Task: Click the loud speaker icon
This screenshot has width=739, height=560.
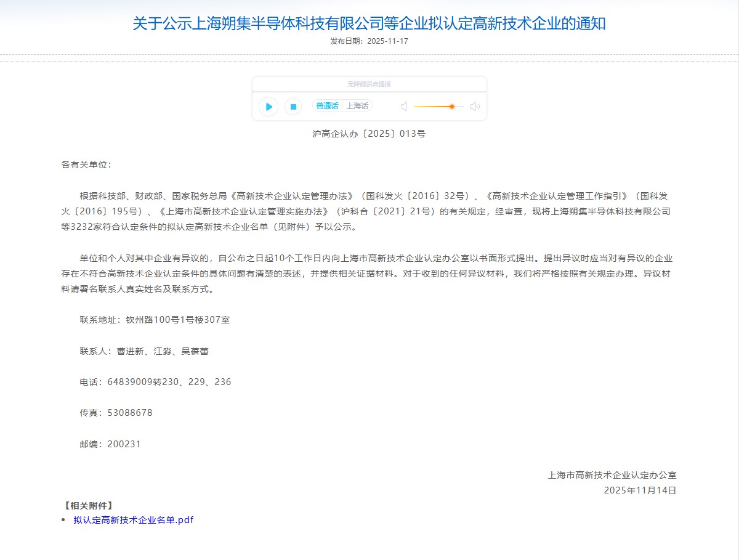Action: point(474,107)
